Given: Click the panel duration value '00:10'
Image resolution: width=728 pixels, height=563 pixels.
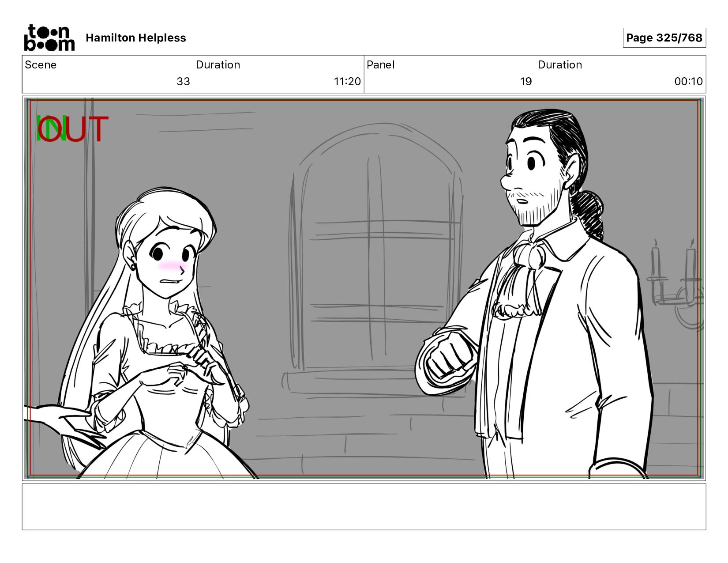Looking at the screenshot, I should (x=688, y=81).
